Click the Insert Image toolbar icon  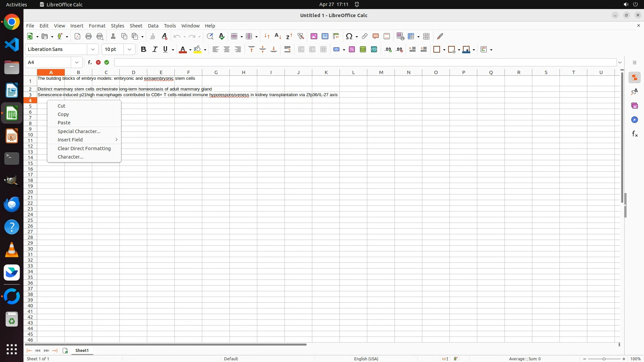tap(314, 36)
